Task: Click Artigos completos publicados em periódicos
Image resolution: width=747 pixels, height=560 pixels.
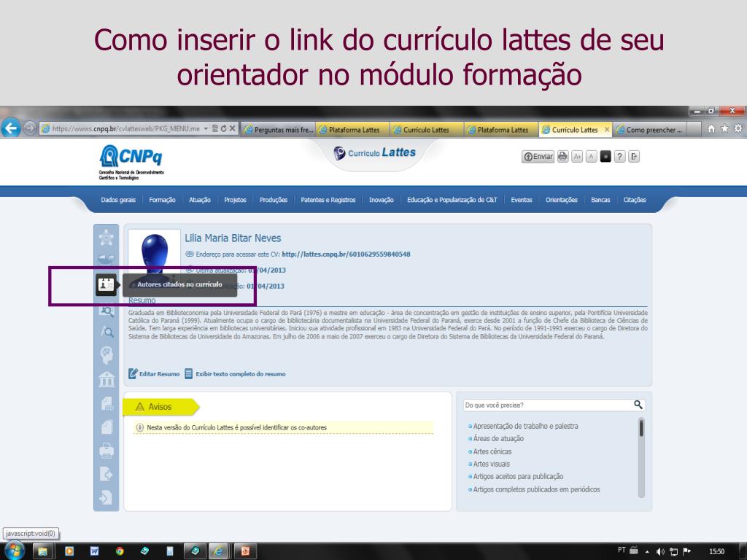Action: point(536,489)
